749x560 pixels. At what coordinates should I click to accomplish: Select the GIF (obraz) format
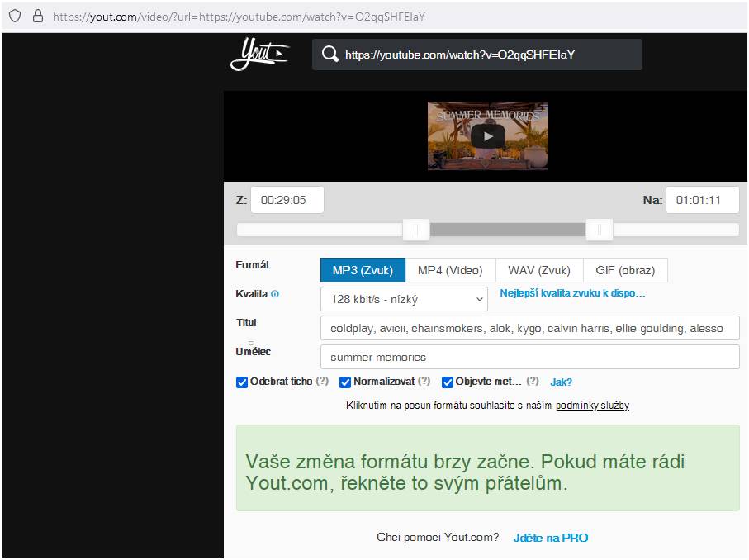[625, 270]
